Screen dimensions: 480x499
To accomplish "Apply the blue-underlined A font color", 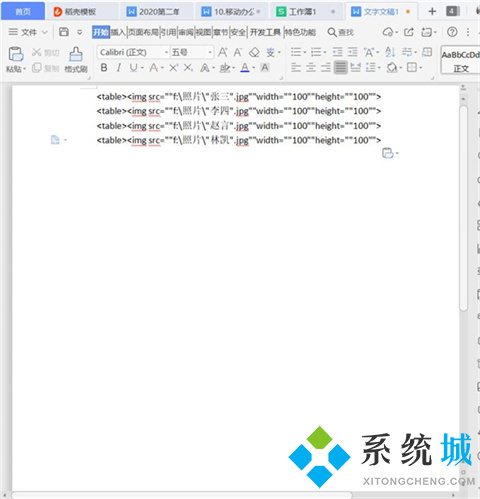I will tap(245, 68).
